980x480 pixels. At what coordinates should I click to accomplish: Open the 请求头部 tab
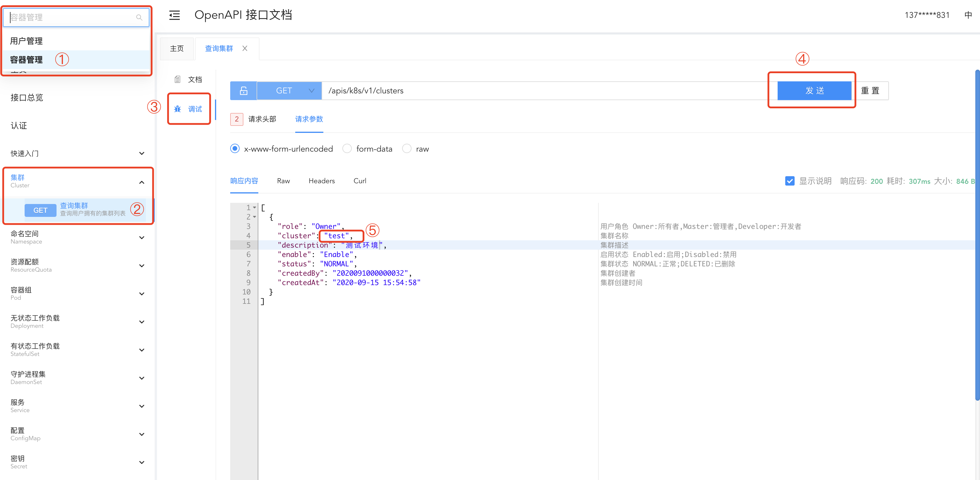tap(262, 119)
